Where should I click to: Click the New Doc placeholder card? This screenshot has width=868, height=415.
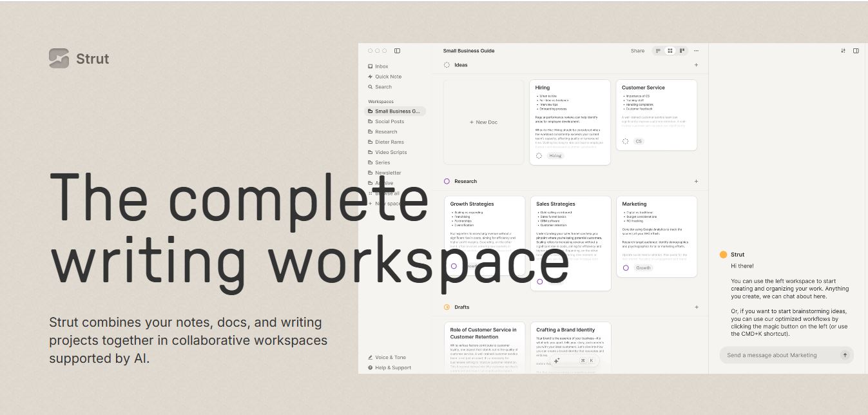pyautogui.click(x=483, y=122)
